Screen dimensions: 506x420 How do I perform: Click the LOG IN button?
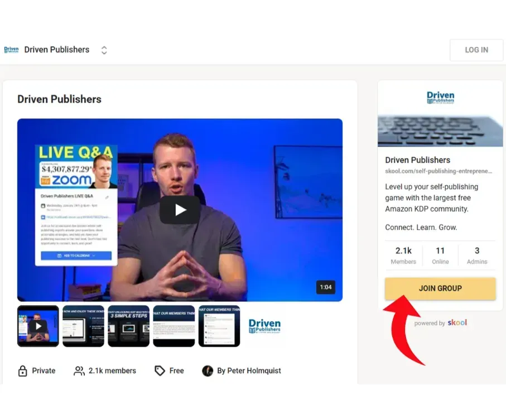point(476,50)
